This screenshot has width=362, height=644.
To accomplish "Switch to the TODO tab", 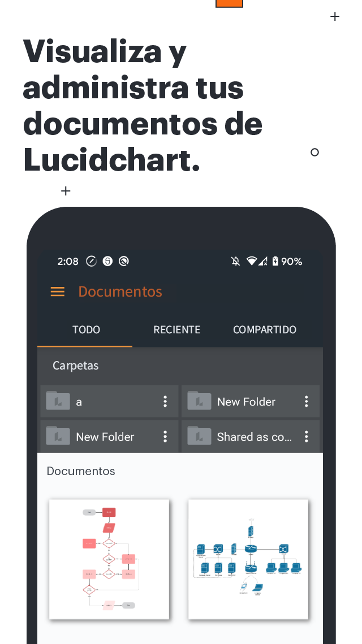I will pyautogui.click(x=85, y=330).
